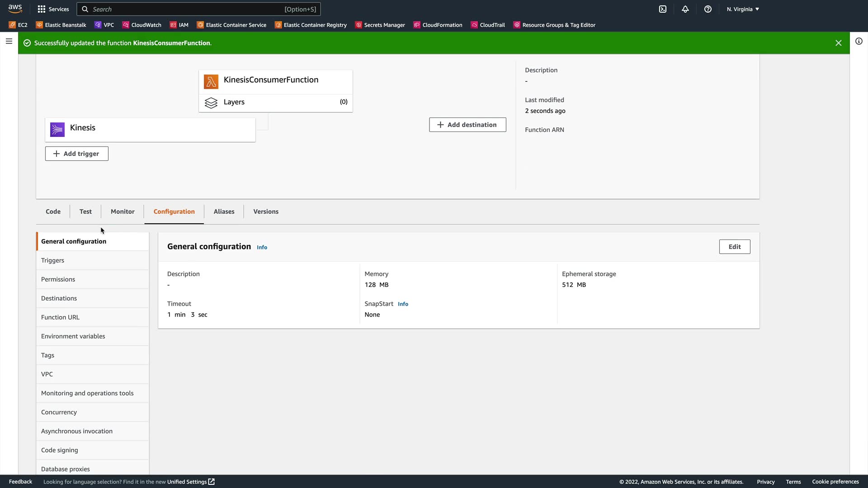Image resolution: width=868 pixels, height=488 pixels.
Task: Select Environment variables in the sidebar
Action: pos(73,336)
